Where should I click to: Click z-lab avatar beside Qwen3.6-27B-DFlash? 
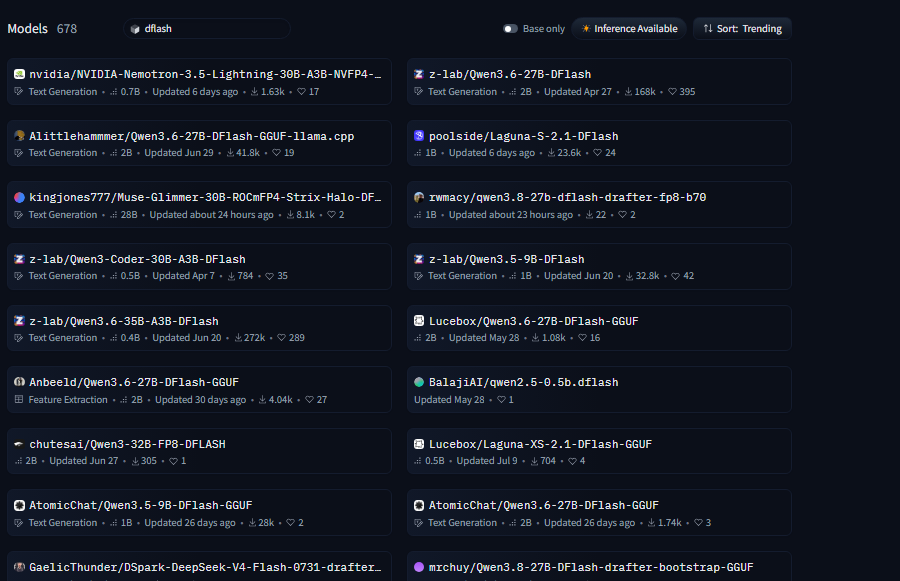pyautogui.click(x=419, y=74)
